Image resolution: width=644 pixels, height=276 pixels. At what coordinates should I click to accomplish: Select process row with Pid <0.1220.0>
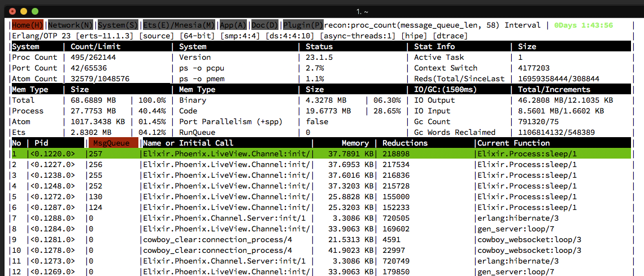(x=322, y=154)
